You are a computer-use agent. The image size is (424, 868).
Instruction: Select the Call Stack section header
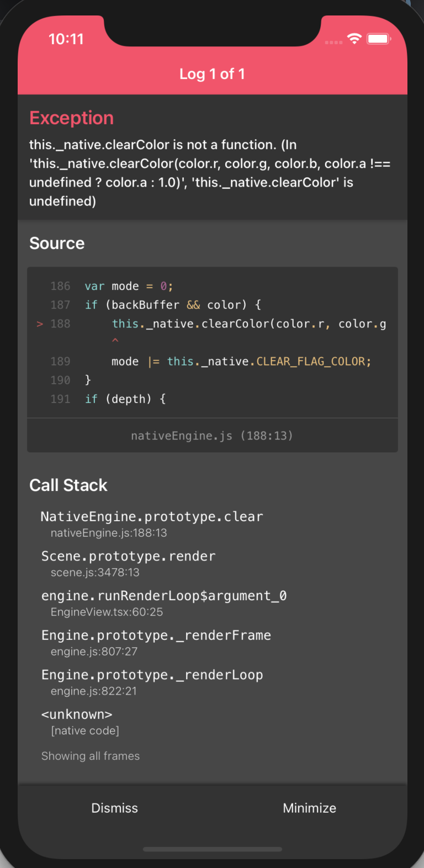click(x=68, y=485)
